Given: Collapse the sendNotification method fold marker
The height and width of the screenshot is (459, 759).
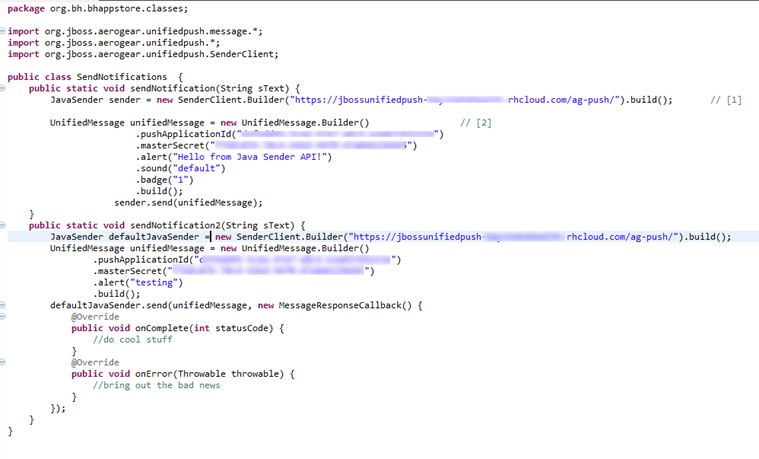Looking at the screenshot, I should pos(3,88).
